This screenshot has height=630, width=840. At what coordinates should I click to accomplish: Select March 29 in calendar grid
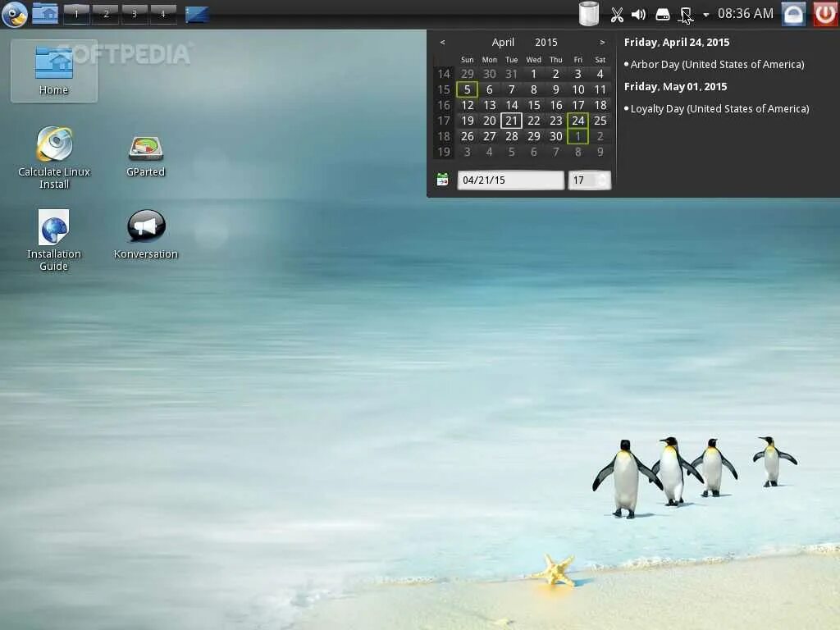[467, 74]
